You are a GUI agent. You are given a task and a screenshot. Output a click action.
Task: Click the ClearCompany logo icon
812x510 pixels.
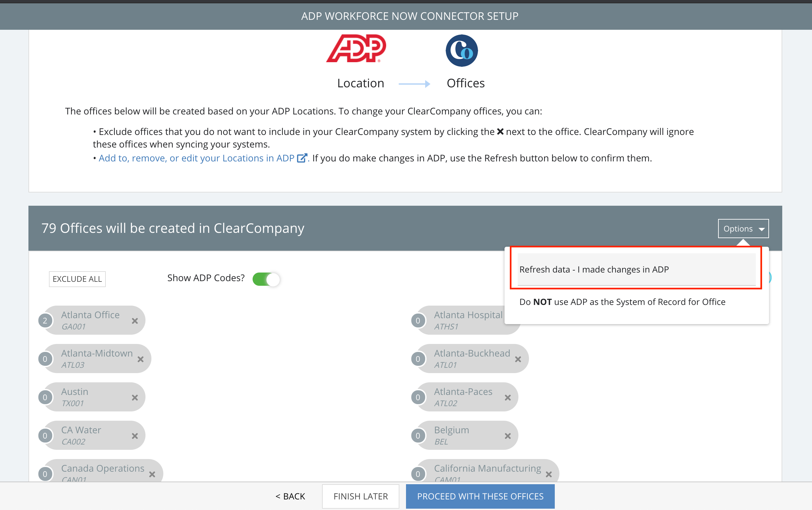tap(462, 51)
